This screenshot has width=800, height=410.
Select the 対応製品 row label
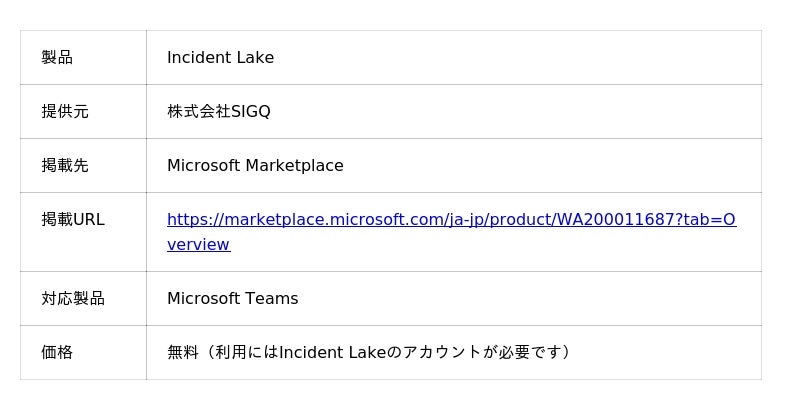(73, 298)
